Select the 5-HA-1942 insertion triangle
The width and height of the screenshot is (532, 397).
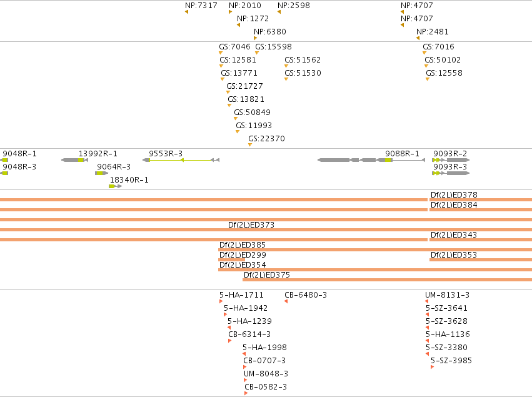(225, 314)
